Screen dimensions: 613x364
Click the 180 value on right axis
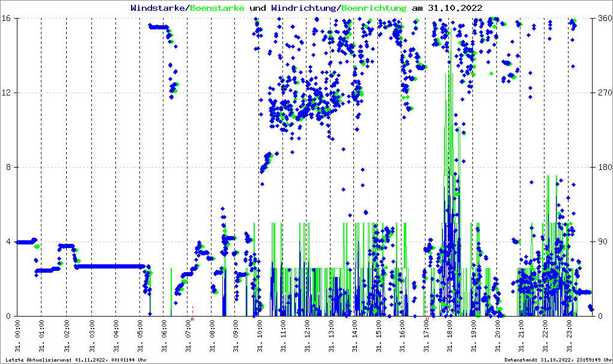point(603,168)
